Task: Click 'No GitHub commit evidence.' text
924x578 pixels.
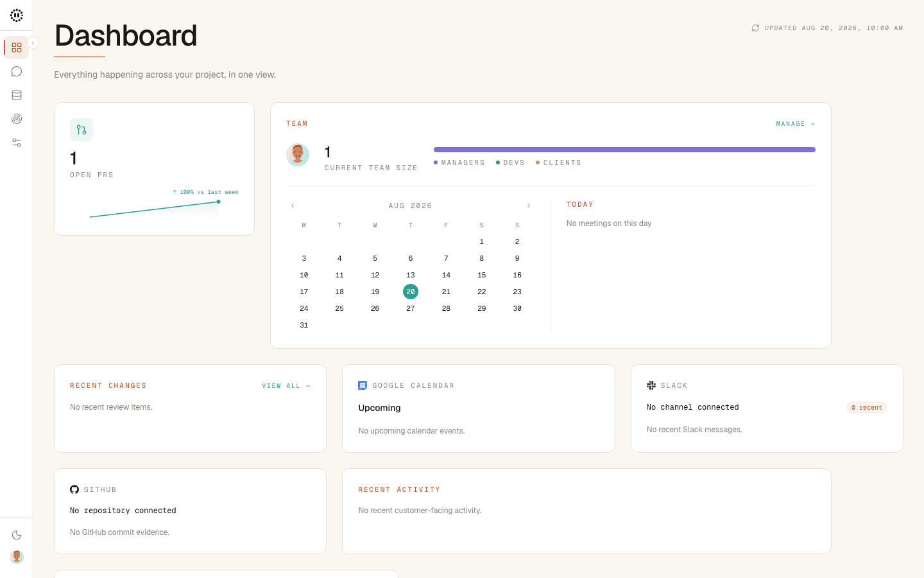Action: [x=120, y=532]
